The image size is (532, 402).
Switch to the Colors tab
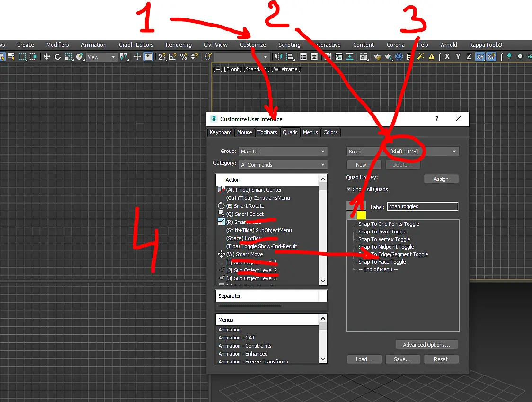click(330, 133)
